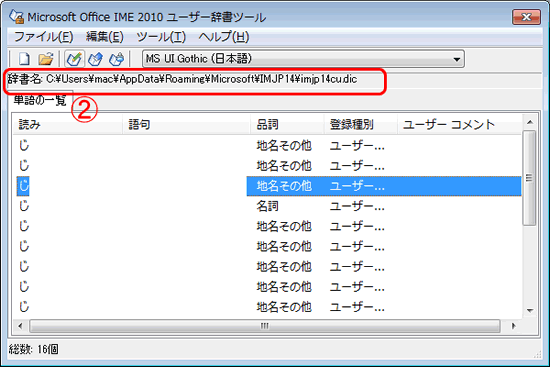550x367 pixels.
Task: Click the highlighted 地名その他 cell
Action: [x=284, y=186]
